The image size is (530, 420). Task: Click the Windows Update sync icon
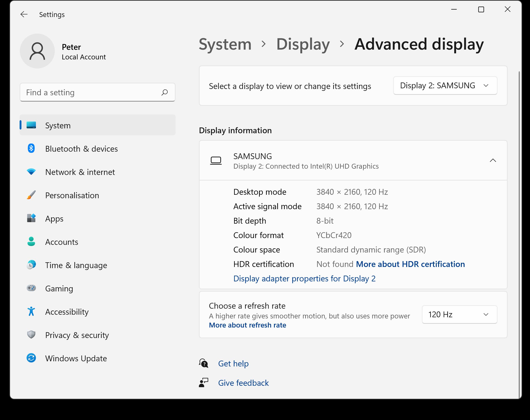point(31,358)
